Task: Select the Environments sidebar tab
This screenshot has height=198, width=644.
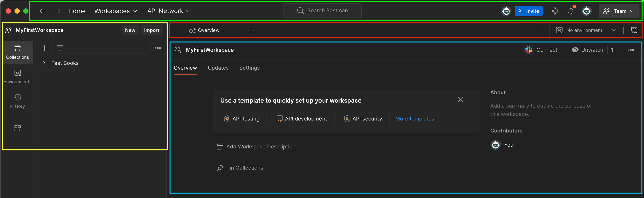Action: coord(18,77)
